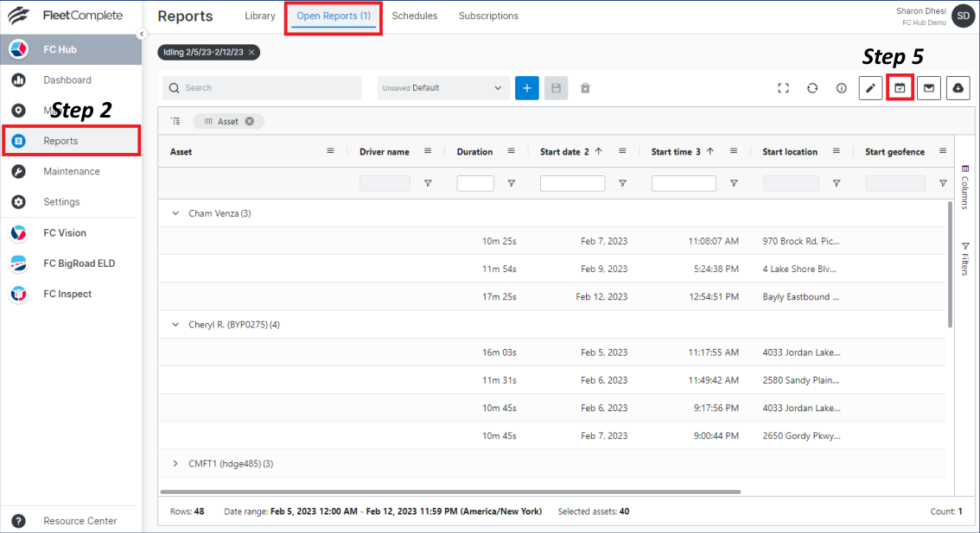Collapse the Cheryl R. (BYP0275) group
The image size is (980, 533).
point(176,325)
